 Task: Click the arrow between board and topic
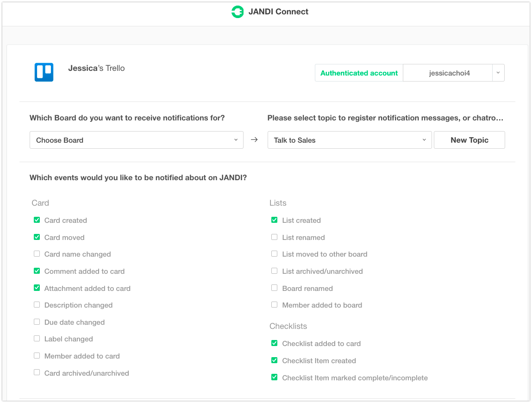click(x=254, y=139)
